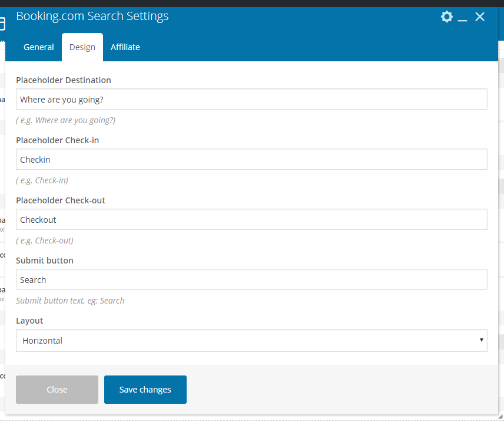Click the resize handle at the dialog corner
This screenshot has width=504, height=425.
(500, 417)
